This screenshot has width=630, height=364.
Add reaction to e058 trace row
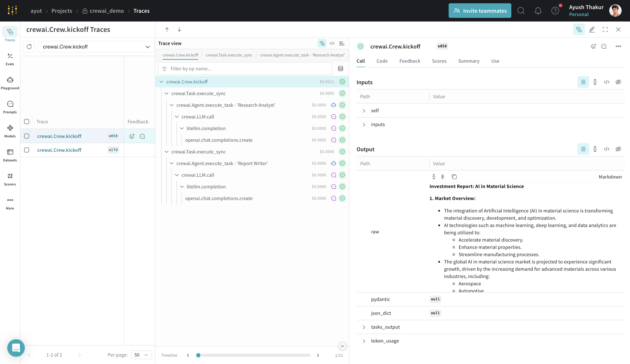[x=132, y=136]
